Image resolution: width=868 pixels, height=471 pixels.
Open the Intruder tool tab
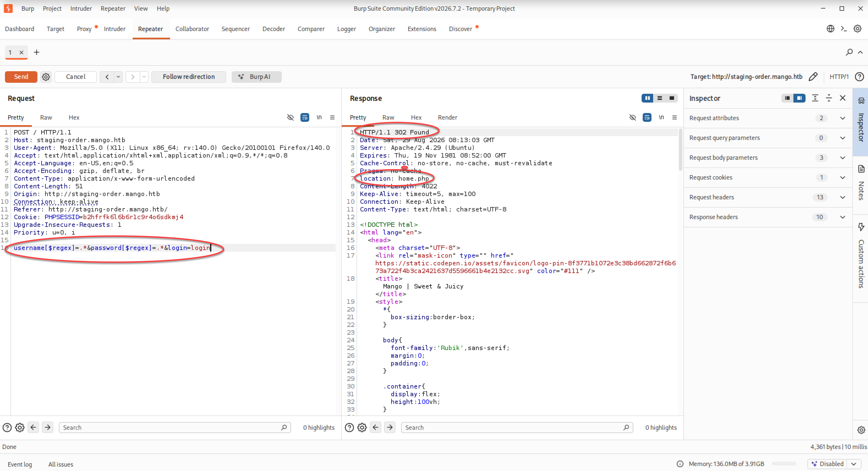tap(114, 29)
